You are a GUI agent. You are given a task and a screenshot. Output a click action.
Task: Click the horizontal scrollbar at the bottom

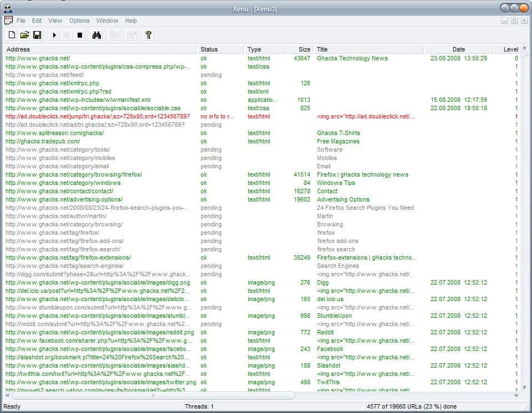(152, 395)
